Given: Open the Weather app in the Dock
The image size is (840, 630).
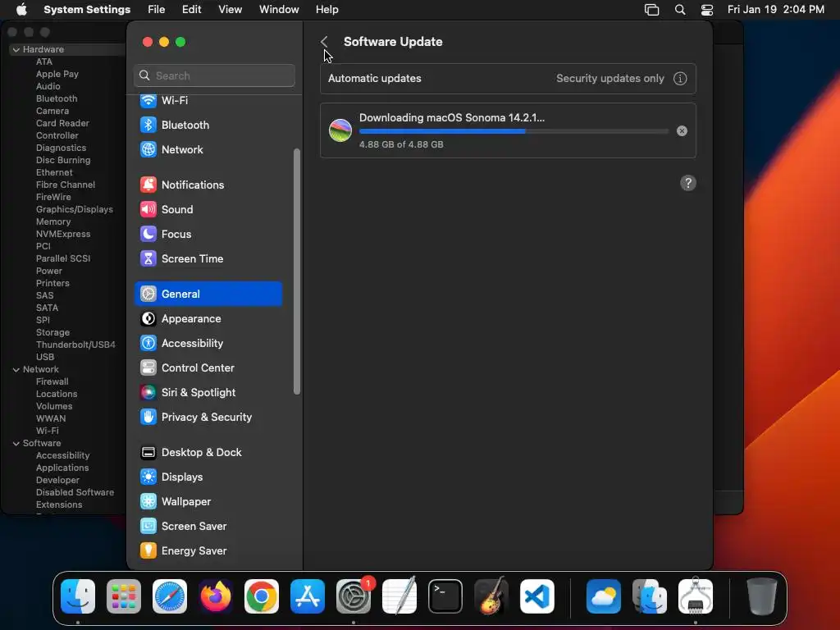Looking at the screenshot, I should [604, 596].
